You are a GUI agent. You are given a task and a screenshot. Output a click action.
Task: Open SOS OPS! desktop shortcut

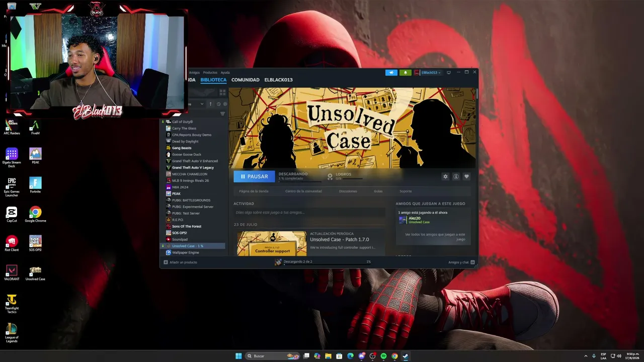point(35,243)
